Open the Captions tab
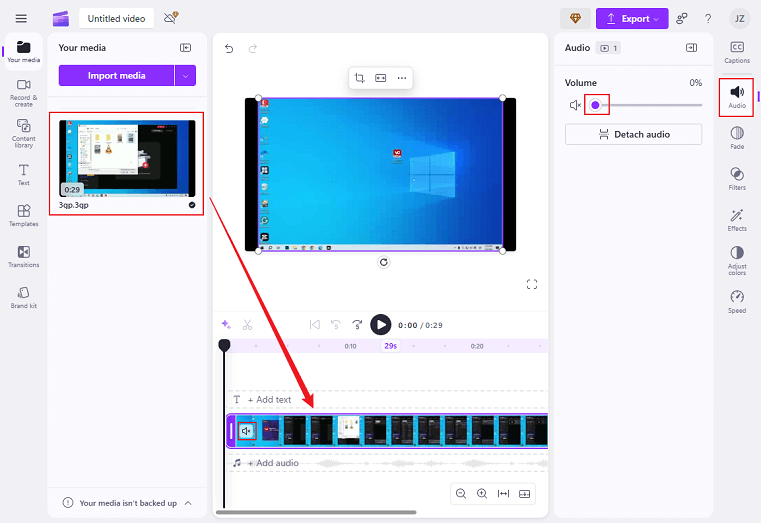Screen dimensions: 761x523 tap(737, 52)
